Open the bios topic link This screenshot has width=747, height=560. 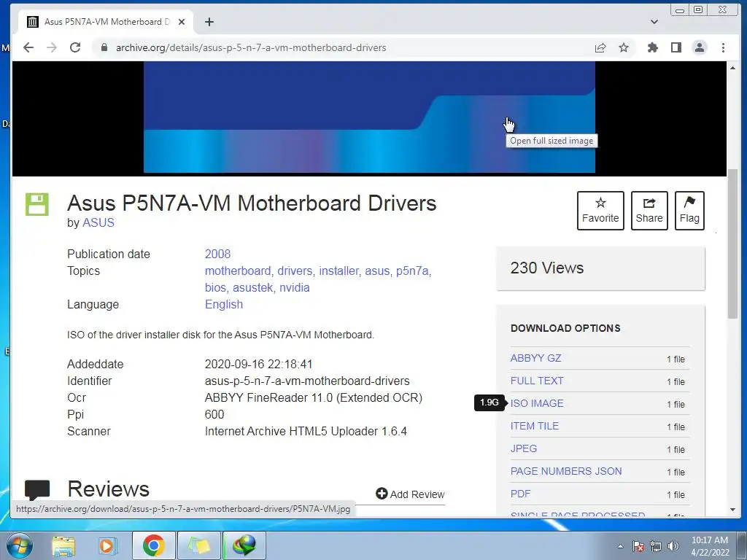215,287
